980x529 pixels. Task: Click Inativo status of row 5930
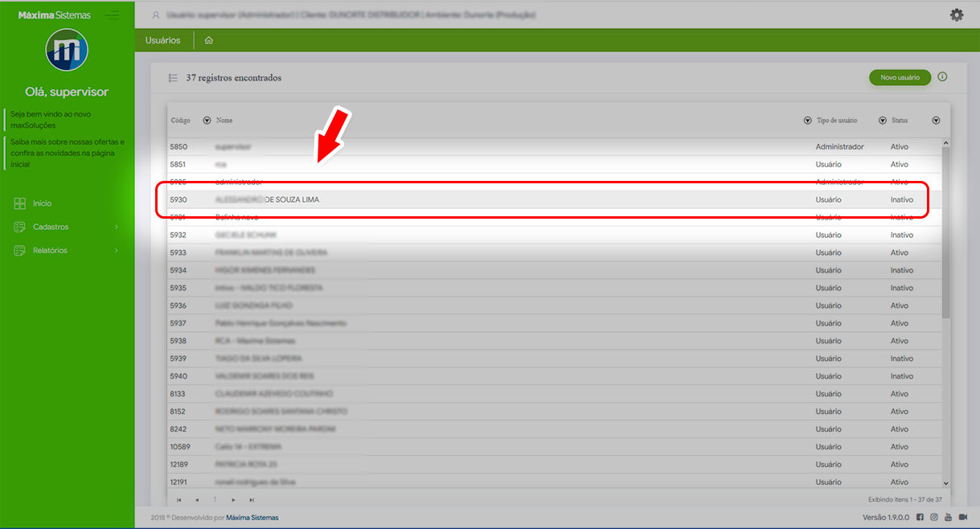[x=902, y=199]
